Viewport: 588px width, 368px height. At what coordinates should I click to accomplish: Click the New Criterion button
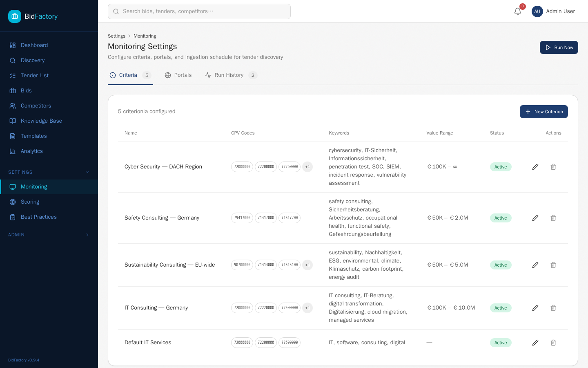[543, 112]
